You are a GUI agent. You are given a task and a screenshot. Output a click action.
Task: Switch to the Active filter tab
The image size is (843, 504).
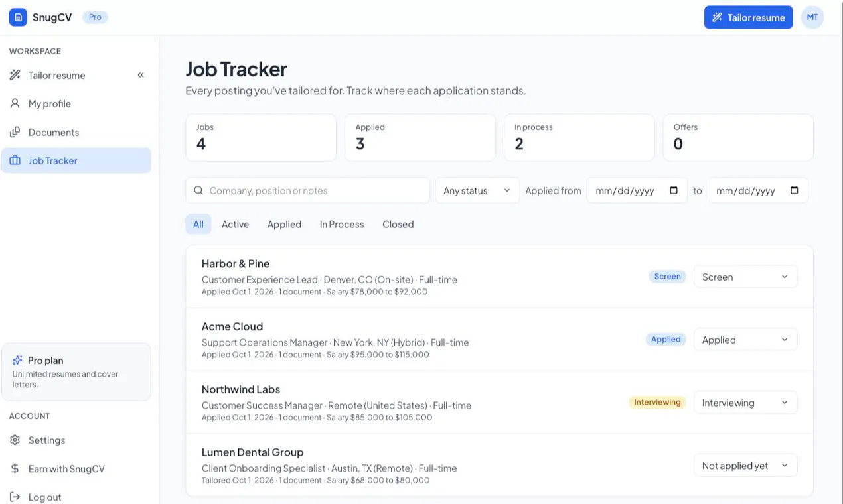236,224
